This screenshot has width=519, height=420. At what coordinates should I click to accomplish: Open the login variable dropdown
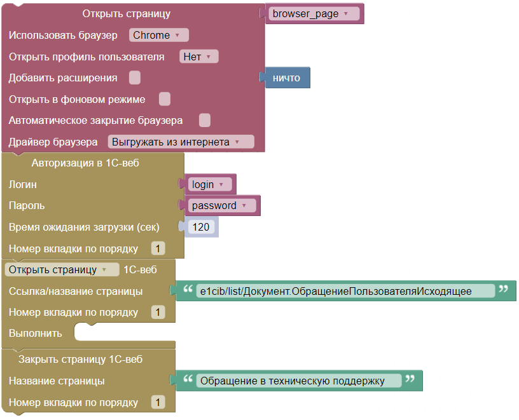210,184
